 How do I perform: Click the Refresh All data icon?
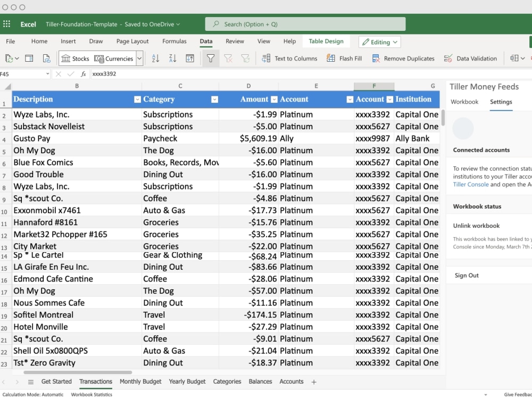tap(9, 59)
